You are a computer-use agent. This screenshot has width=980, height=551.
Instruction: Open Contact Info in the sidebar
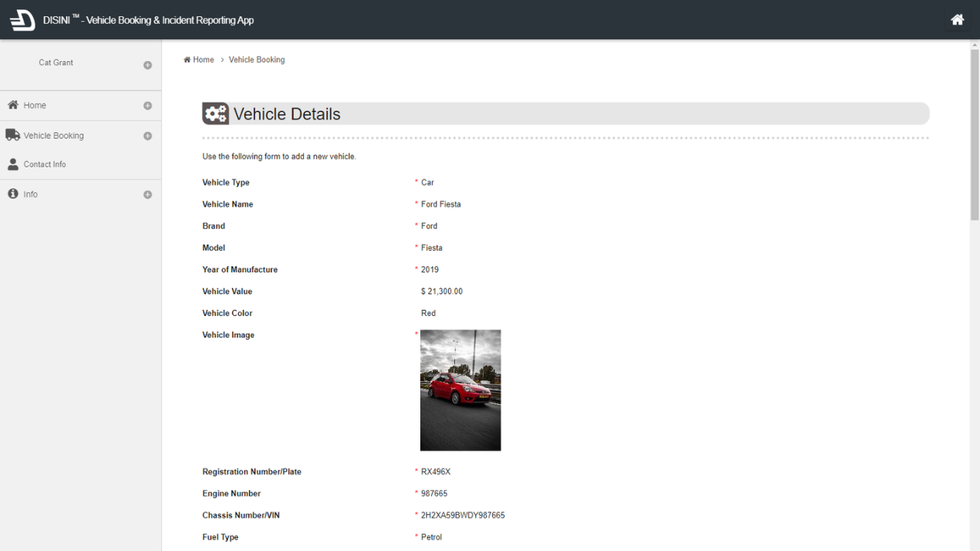tap(44, 165)
